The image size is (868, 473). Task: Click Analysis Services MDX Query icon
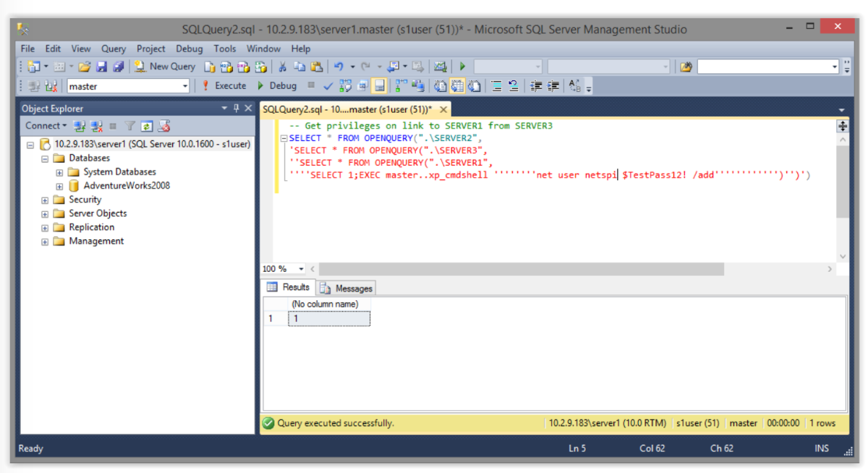tap(226, 67)
